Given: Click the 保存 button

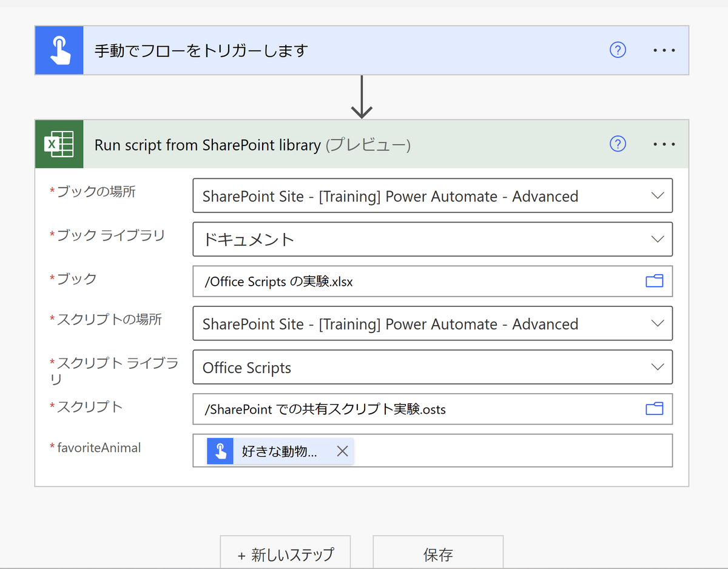Looking at the screenshot, I should pos(438,553).
